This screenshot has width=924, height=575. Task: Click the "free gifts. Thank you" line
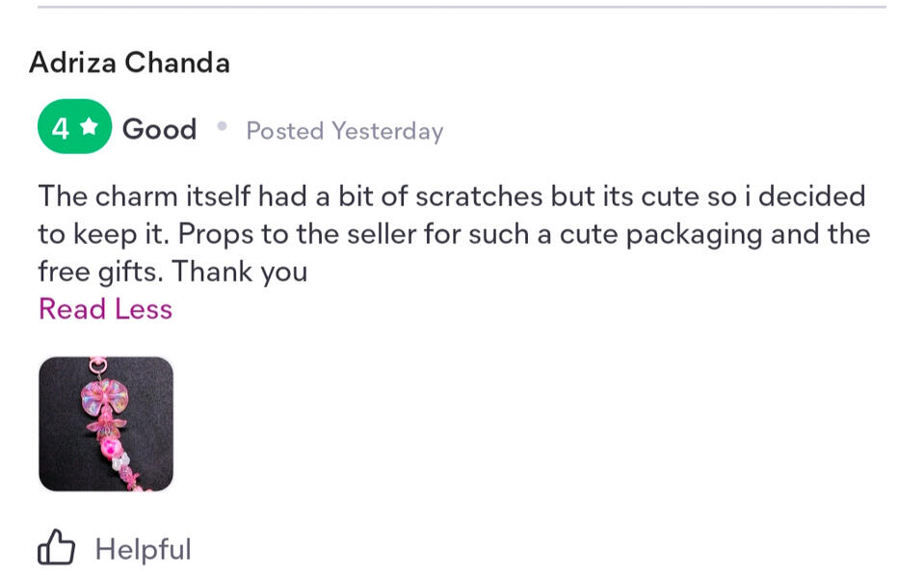pyautogui.click(x=172, y=272)
